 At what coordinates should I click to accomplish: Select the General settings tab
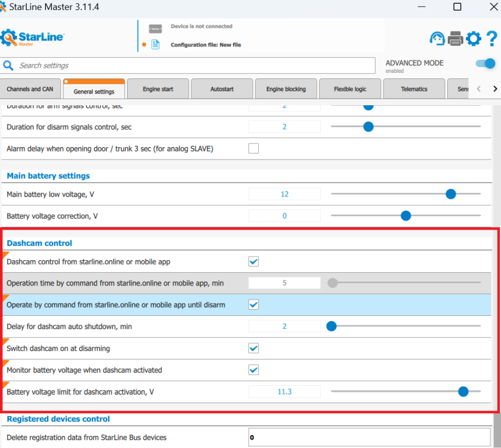pos(94,89)
